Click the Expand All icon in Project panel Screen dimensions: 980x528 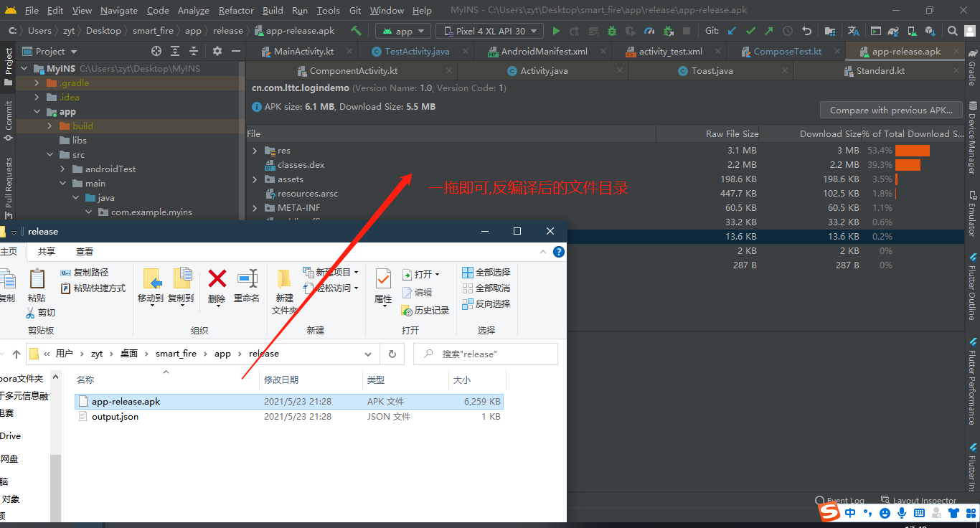pos(176,51)
